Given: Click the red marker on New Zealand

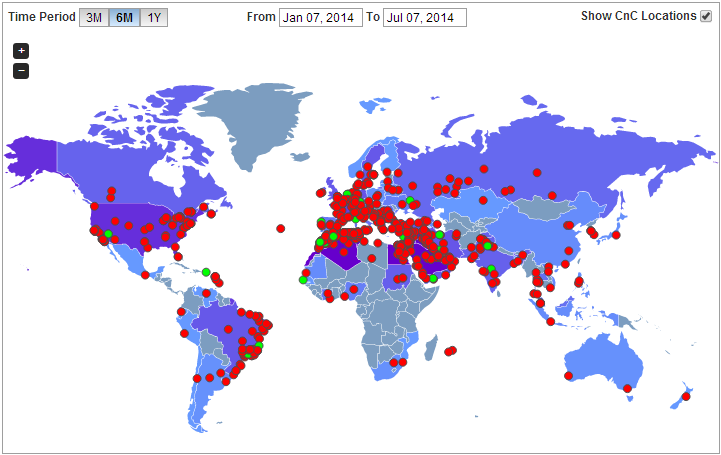Looking at the screenshot, I should pos(686,397).
